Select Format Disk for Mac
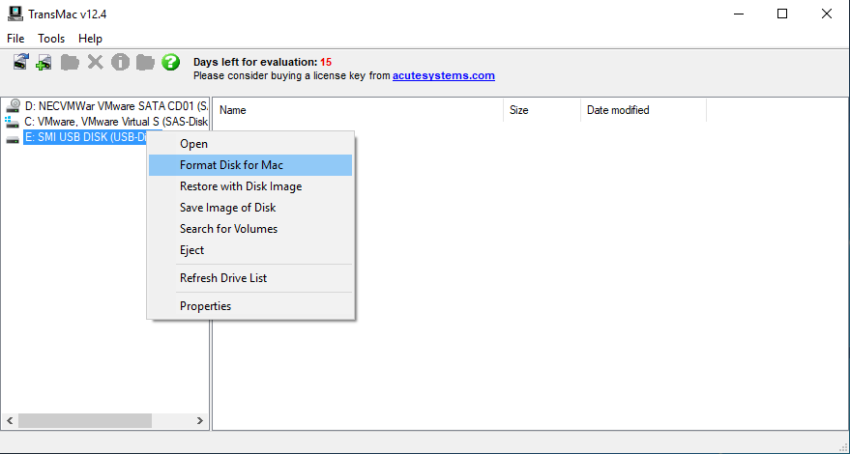The image size is (850, 454). pos(250,165)
